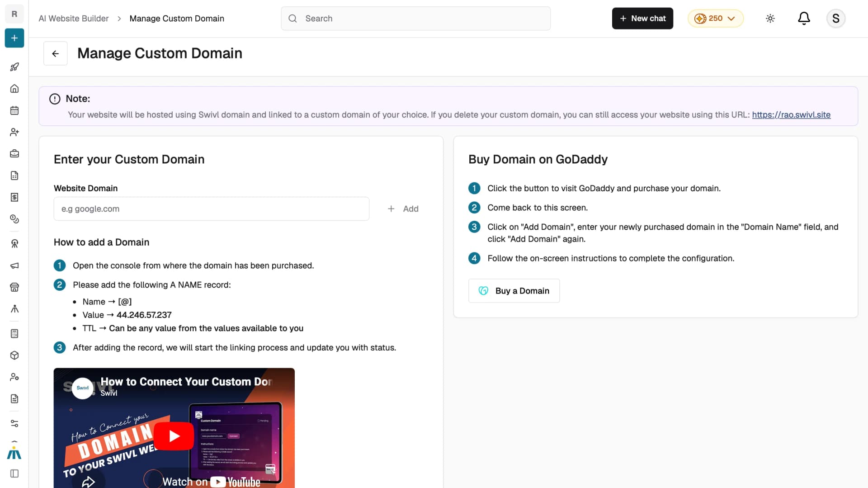
Task: Start a New chat
Action: (642, 19)
